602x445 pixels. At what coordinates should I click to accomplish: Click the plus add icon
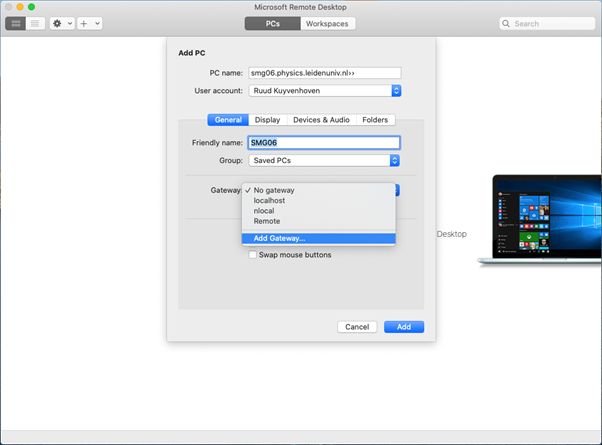click(85, 23)
